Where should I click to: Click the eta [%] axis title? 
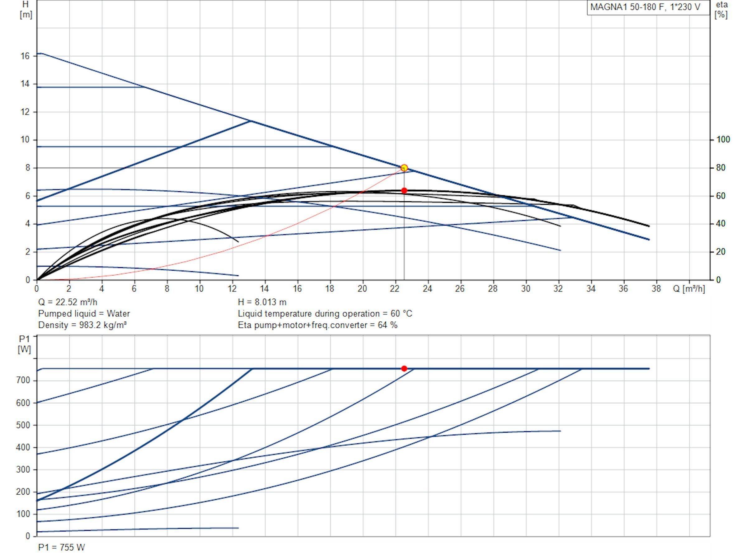click(x=721, y=9)
